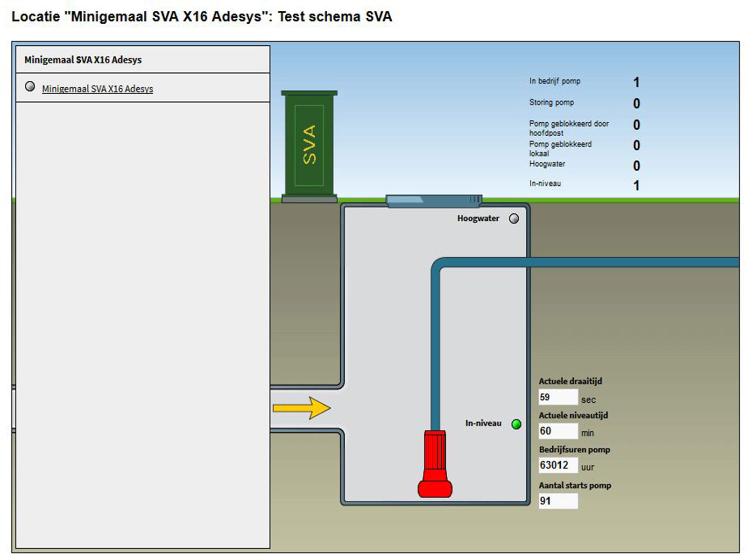Click the 'uur' unit label

tap(588, 467)
